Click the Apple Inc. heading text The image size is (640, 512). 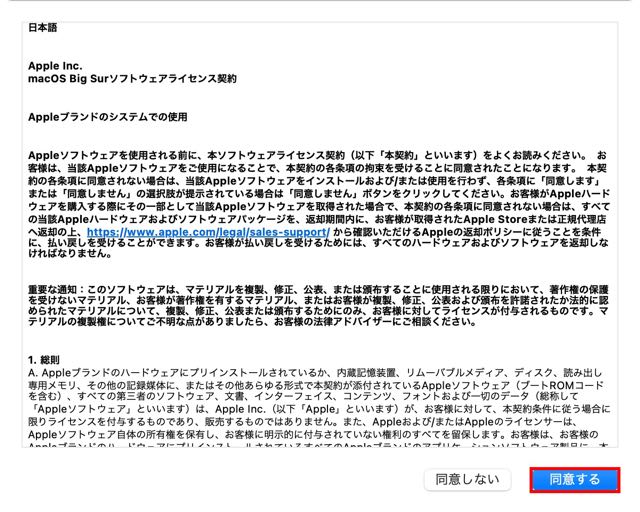(x=55, y=66)
